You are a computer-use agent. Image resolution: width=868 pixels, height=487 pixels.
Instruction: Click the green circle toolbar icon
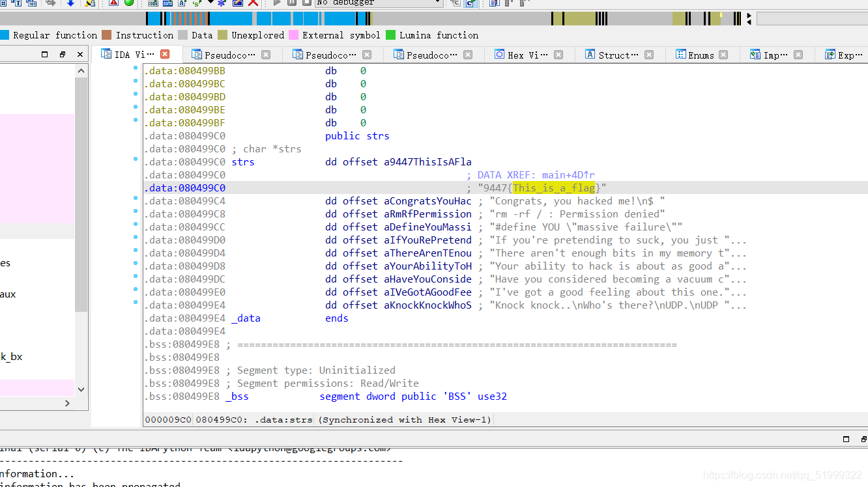coord(129,3)
